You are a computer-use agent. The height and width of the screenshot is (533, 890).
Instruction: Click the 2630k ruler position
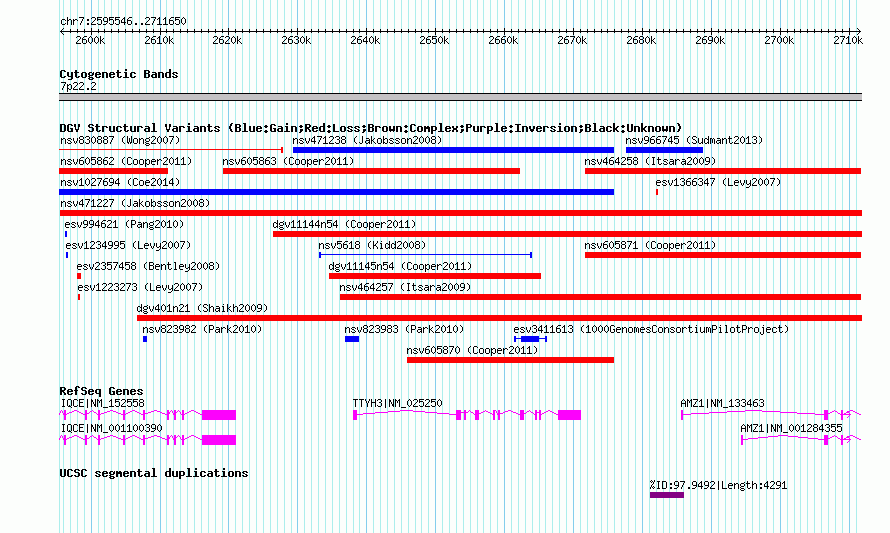coord(296,40)
